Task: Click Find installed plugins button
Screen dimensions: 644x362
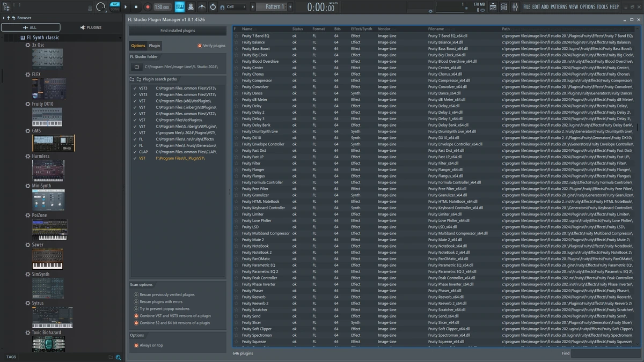Action: (x=178, y=31)
